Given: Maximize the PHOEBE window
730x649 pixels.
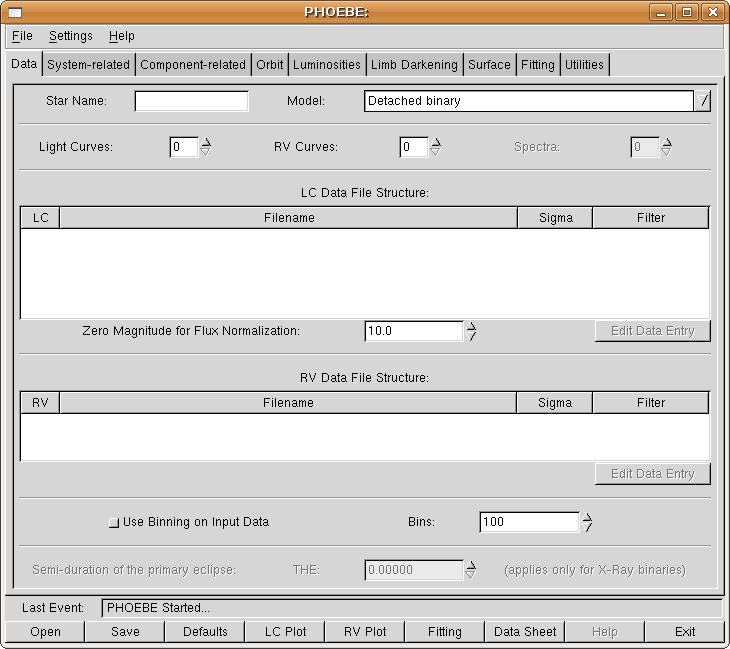Looking at the screenshot, I should tap(687, 12).
